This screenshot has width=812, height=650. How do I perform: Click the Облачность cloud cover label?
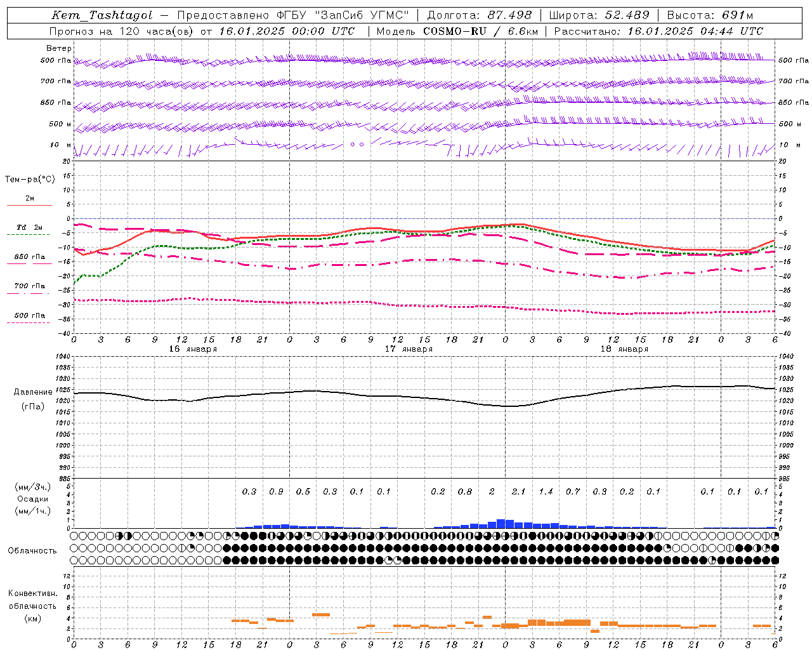point(32,551)
